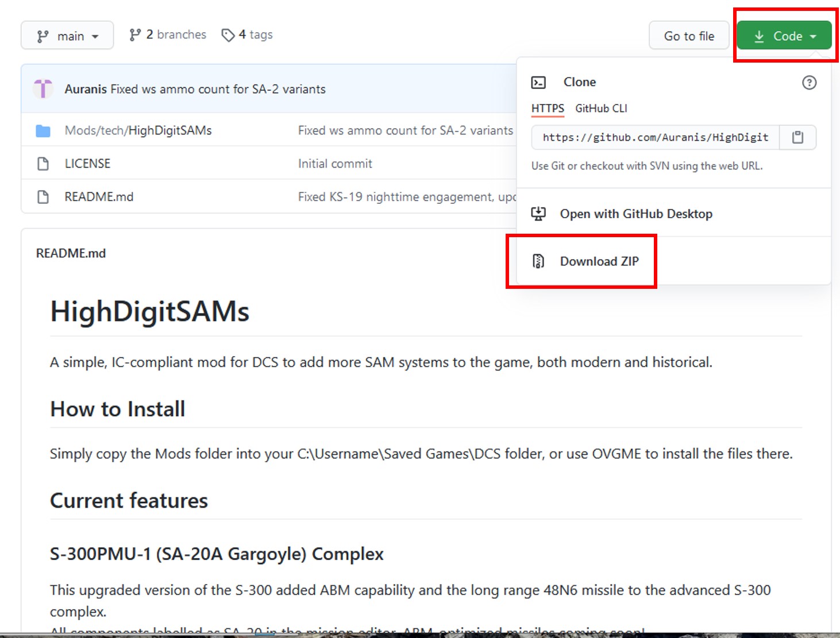
Task: Click the How to Install heading
Action: pyautogui.click(x=117, y=409)
